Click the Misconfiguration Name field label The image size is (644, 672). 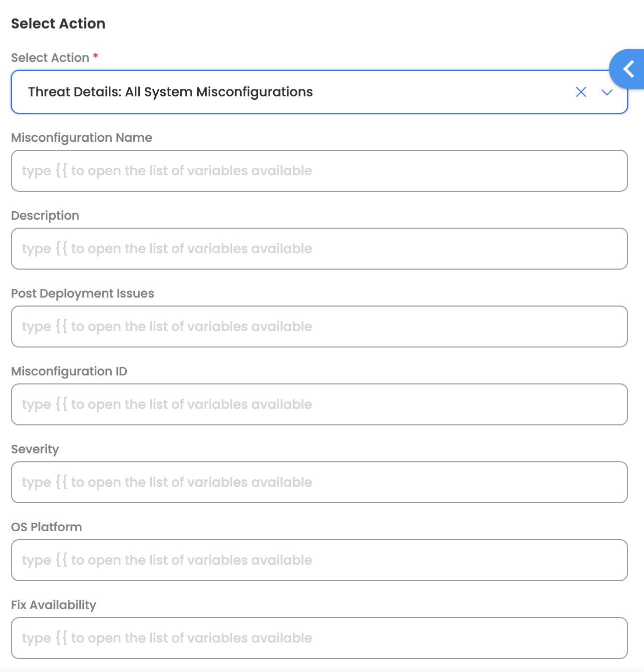click(81, 138)
